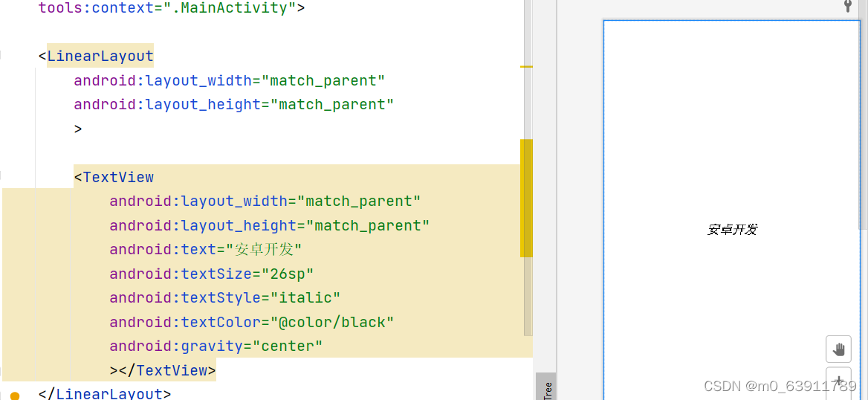Image resolution: width=868 pixels, height=400 pixels.
Task: Click LinearLayout's layout_width "match_parent" value
Action: coord(323,80)
